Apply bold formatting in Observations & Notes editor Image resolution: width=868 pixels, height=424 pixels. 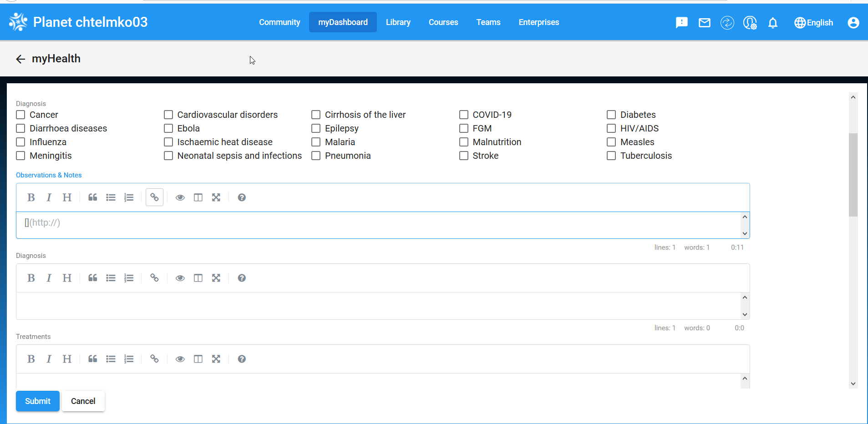[31, 197]
